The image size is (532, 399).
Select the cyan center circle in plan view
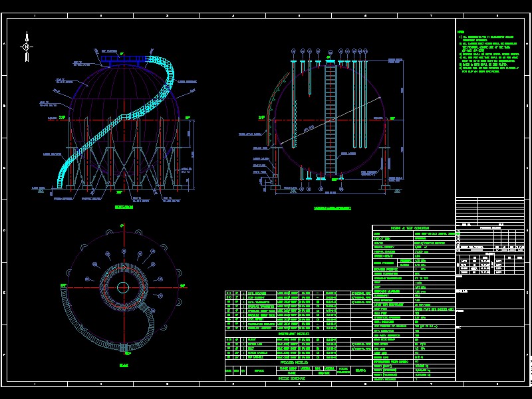[123, 287]
